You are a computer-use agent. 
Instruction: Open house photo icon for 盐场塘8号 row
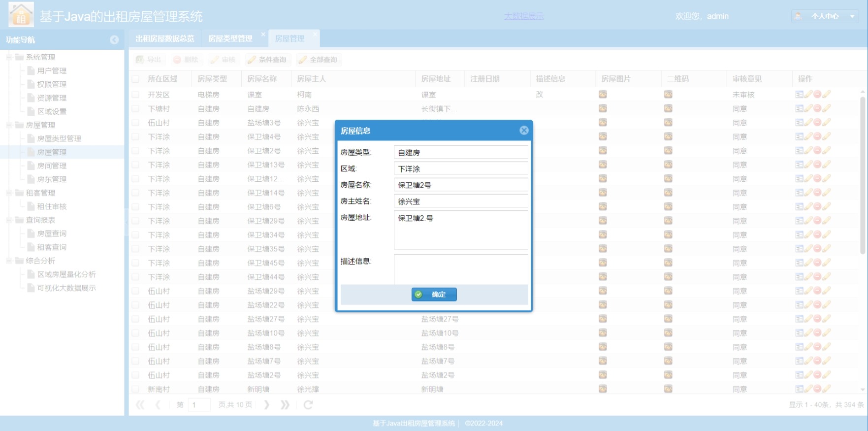[603, 347]
